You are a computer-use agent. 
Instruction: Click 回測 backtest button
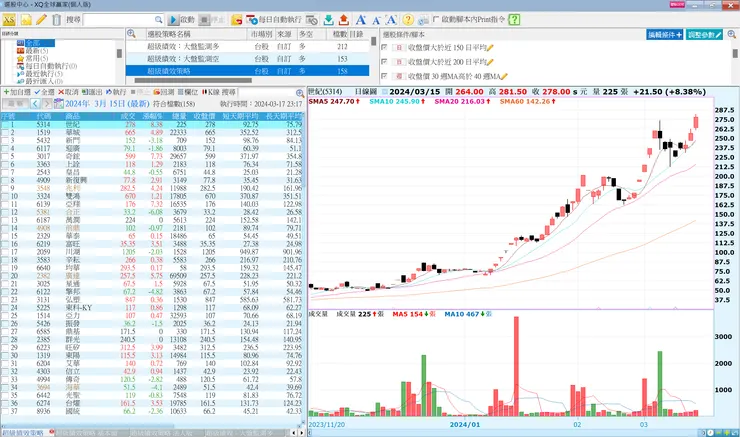tap(164, 92)
